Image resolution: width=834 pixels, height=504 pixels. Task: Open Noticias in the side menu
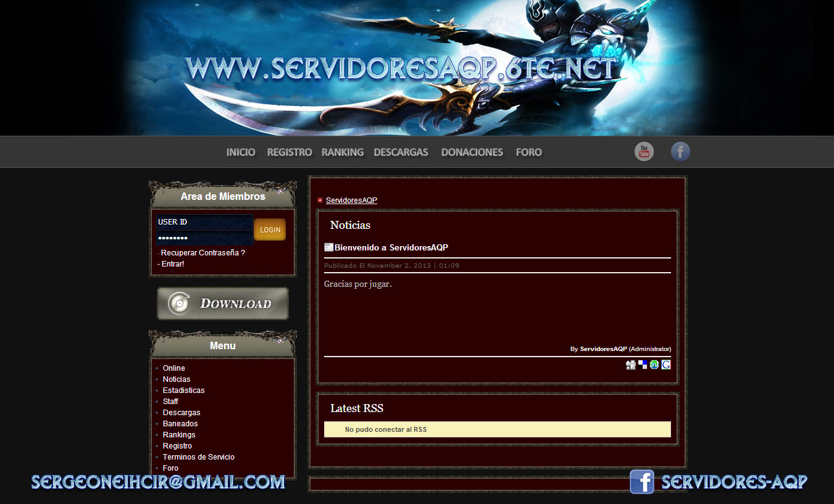click(x=177, y=379)
